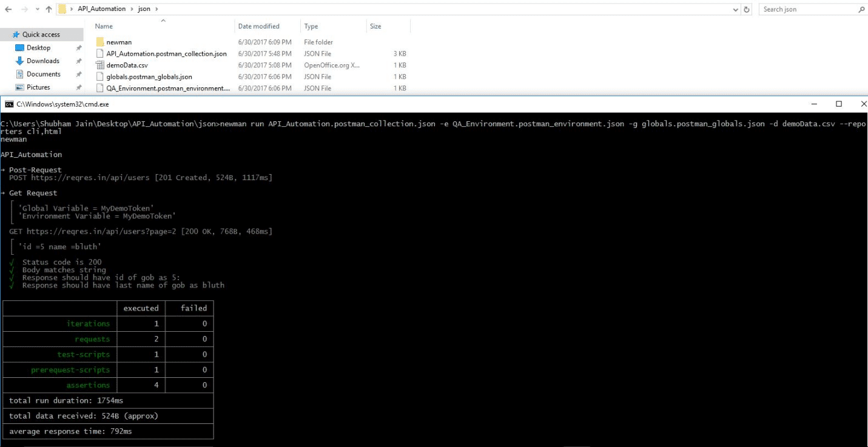Click globals.postman_globals.json file icon
Screen dimensions: 868x447
point(101,76)
